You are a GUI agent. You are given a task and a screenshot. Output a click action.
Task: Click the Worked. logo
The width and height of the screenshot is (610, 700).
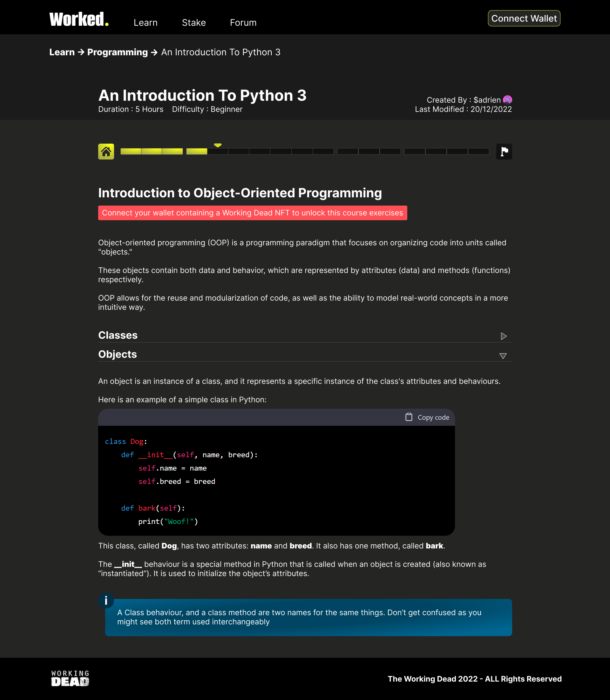click(x=79, y=19)
